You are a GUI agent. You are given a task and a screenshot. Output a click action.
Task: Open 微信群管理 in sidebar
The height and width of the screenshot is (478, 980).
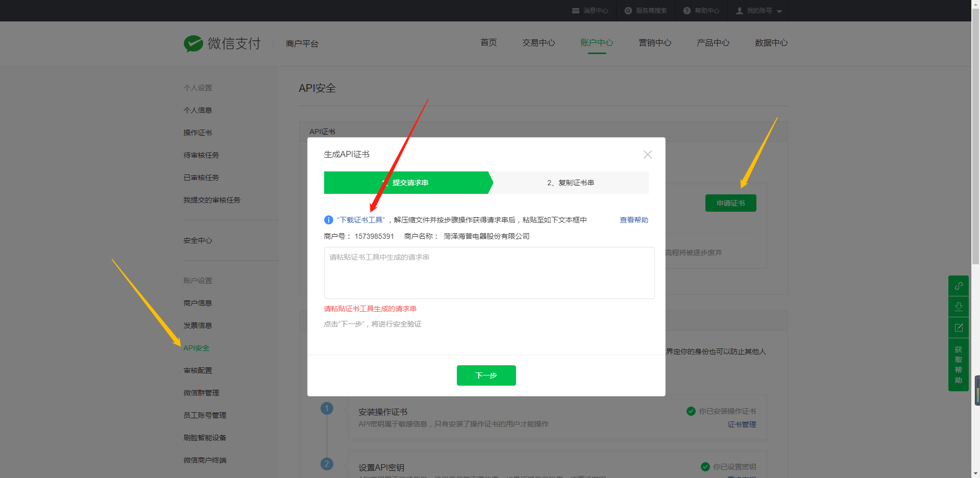pos(201,393)
